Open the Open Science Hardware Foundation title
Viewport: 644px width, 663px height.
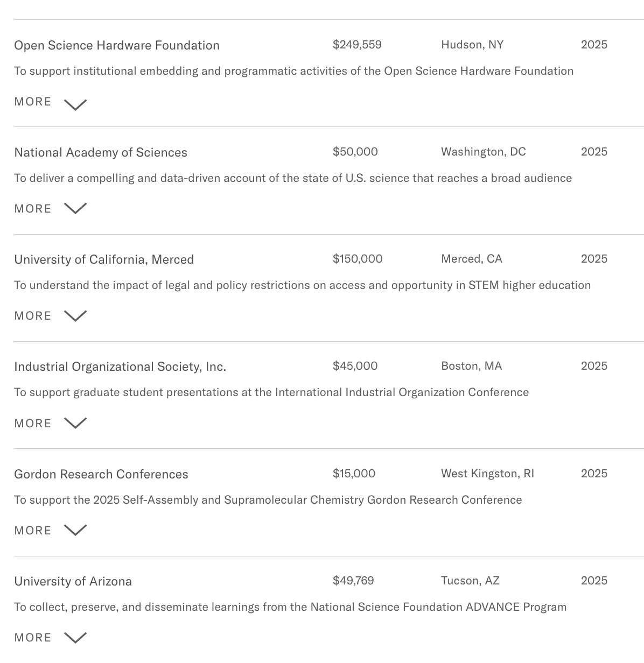pos(117,45)
